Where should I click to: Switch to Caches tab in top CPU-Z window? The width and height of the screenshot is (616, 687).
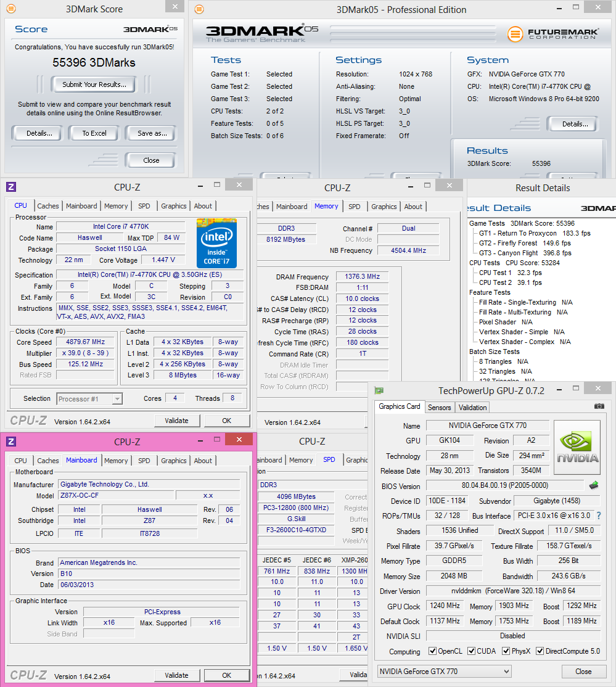tap(47, 206)
